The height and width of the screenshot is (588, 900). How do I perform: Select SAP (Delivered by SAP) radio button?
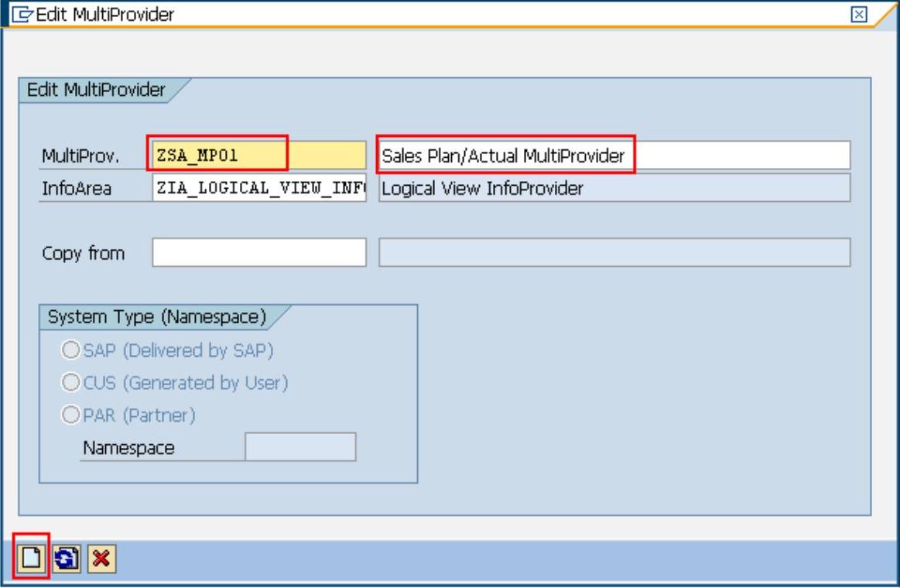(70, 350)
